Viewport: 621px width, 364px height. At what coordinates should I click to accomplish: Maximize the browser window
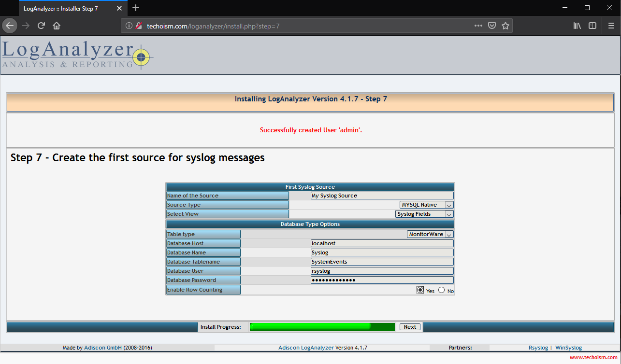click(587, 8)
